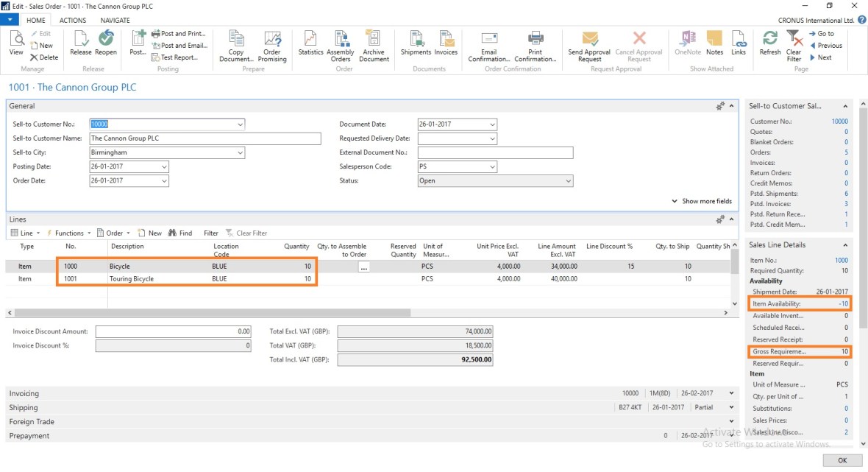Image resolution: width=868 pixels, height=472 pixels.
Task: Switch to the NAVIGATE ribbon tab
Action: [x=115, y=21]
